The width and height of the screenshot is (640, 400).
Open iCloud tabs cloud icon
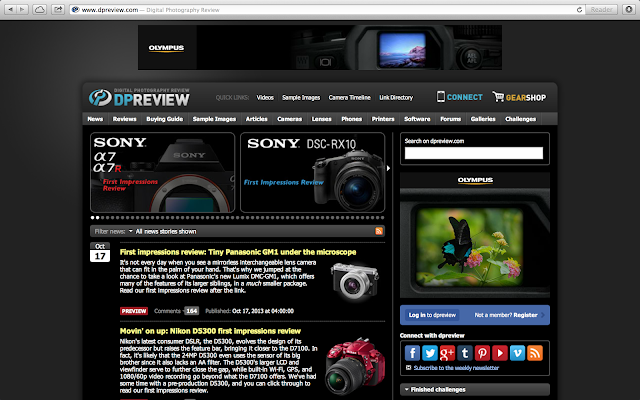coord(40,9)
